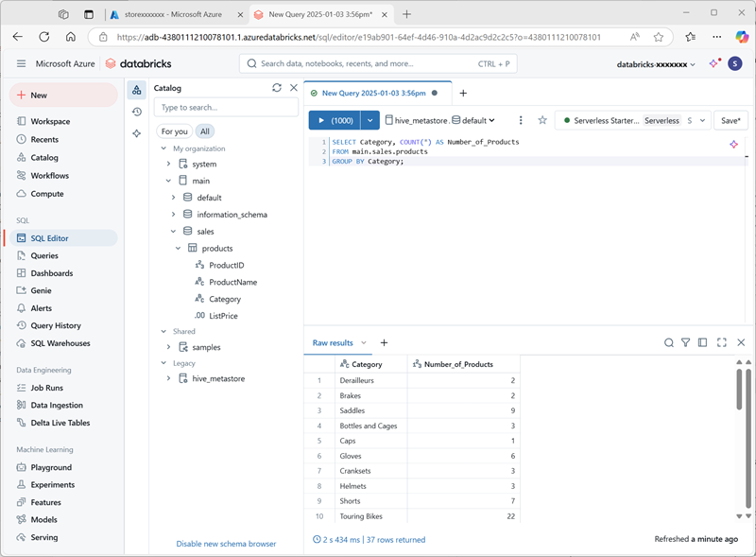Expand the samples catalog

(x=168, y=347)
